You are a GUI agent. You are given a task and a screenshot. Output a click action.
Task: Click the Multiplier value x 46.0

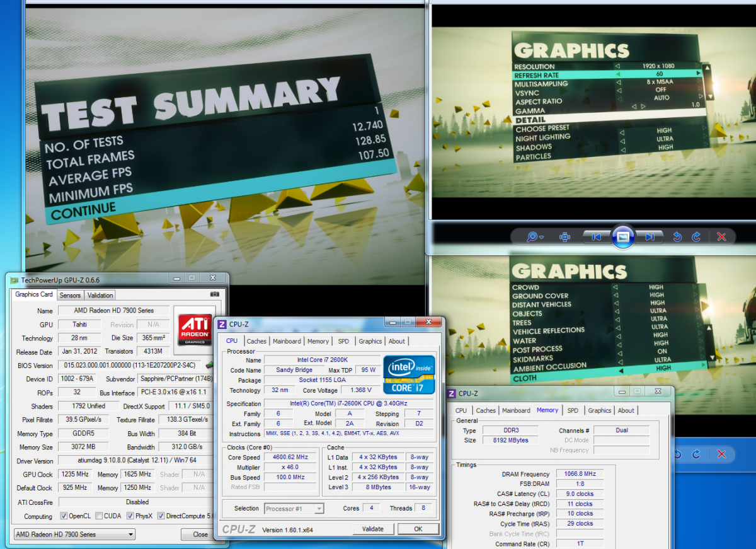[291, 468]
